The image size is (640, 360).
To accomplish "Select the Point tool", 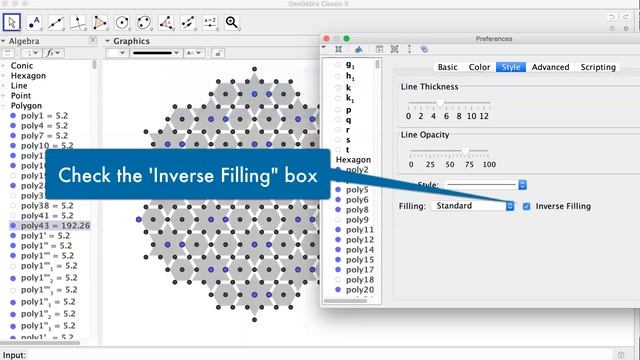I will (34, 22).
